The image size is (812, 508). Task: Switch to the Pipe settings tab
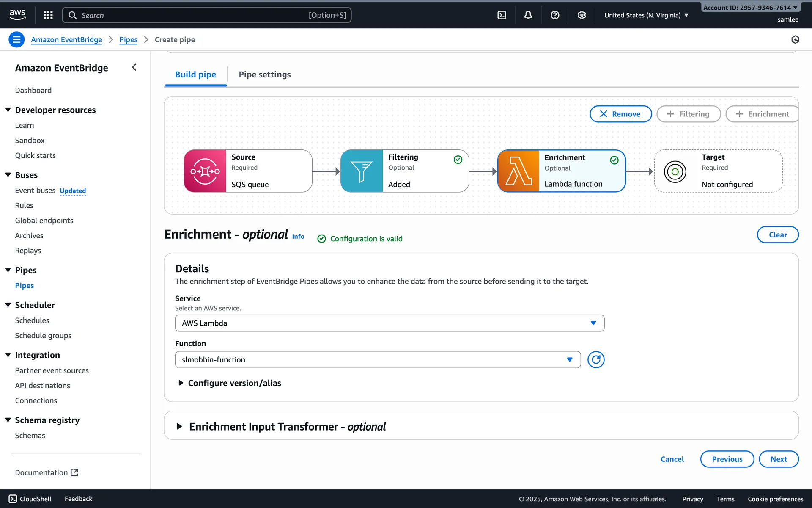point(264,75)
